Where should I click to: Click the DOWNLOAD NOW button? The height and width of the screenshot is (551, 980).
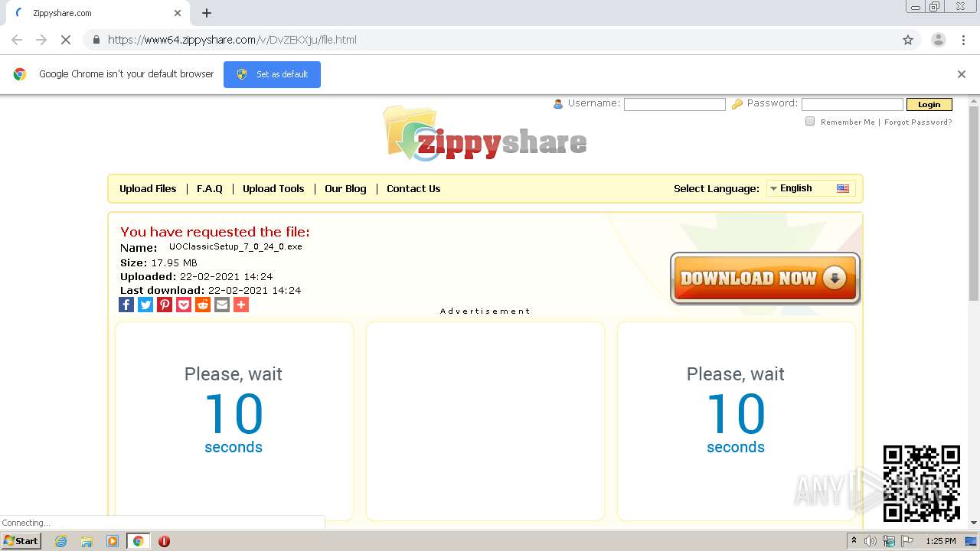[x=765, y=279]
